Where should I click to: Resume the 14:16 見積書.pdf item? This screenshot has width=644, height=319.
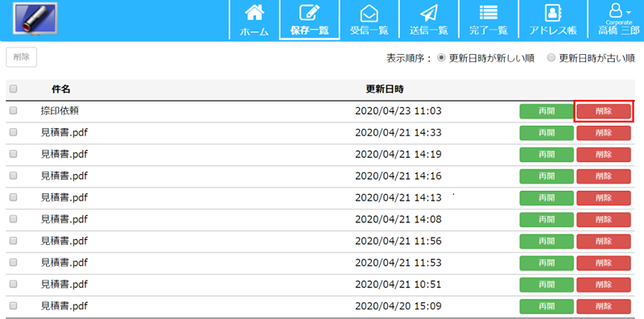(547, 176)
